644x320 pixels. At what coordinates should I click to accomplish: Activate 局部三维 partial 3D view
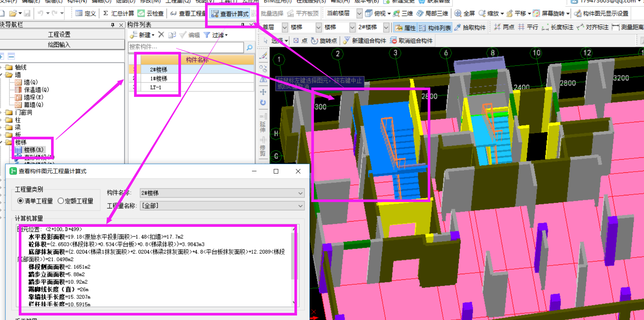[432, 14]
